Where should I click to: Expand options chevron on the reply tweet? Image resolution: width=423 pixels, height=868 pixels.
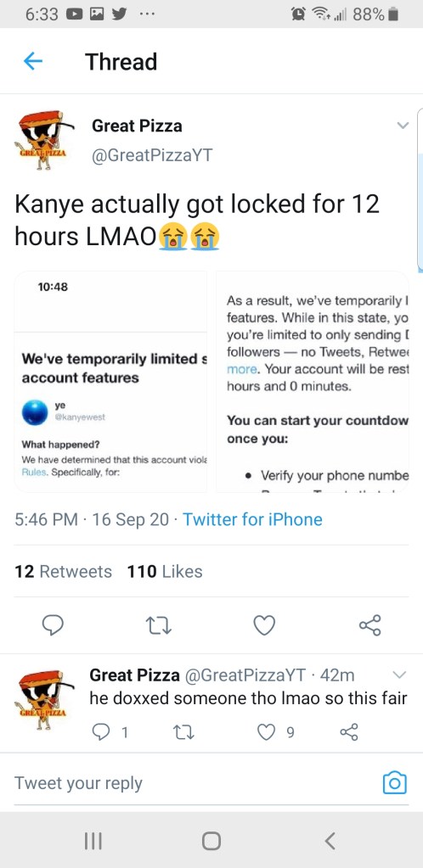pos(399,675)
